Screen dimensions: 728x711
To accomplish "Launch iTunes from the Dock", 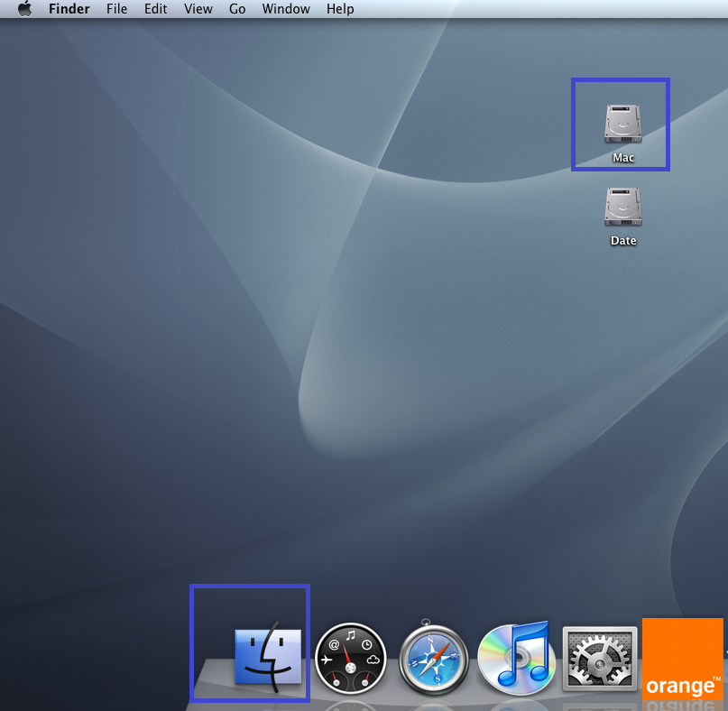I will click(x=516, y=657).
